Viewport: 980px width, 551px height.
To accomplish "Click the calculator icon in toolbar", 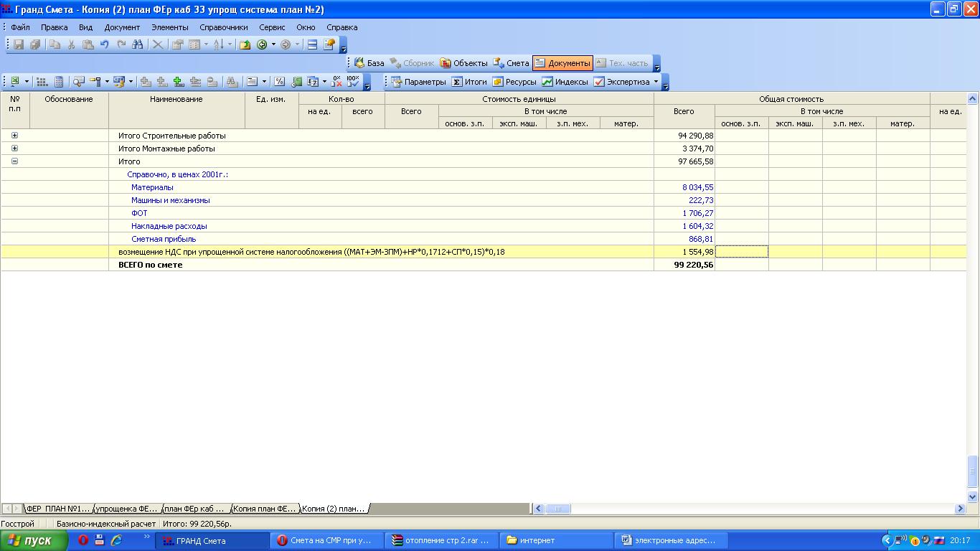I will [60, 82].
